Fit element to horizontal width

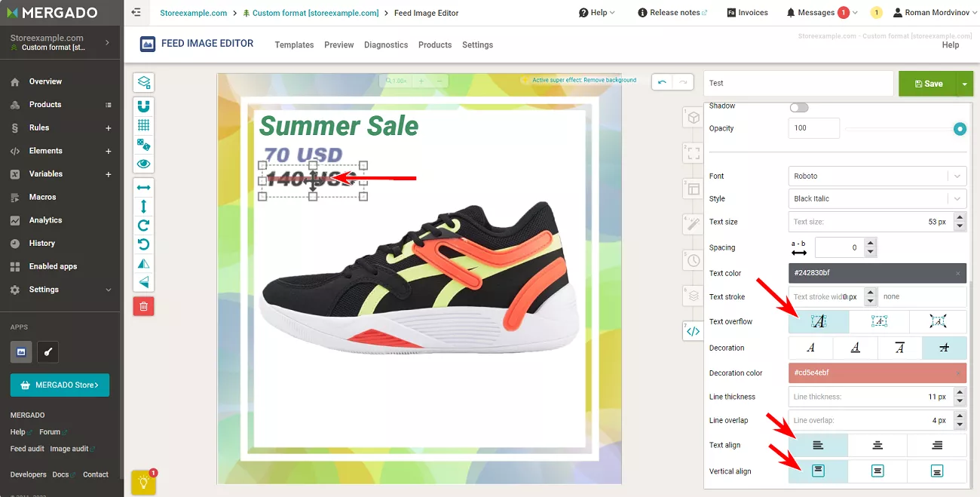[x=143, y=187]
